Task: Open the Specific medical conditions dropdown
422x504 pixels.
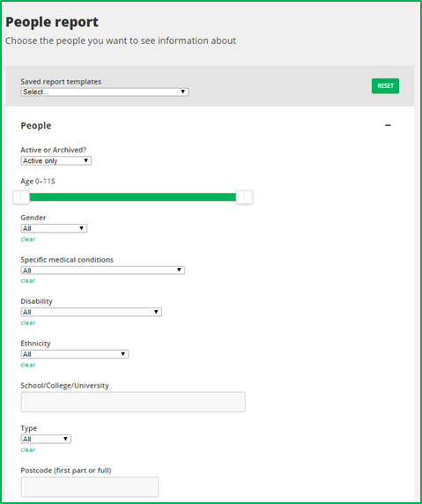Action: tap(102, 270)
